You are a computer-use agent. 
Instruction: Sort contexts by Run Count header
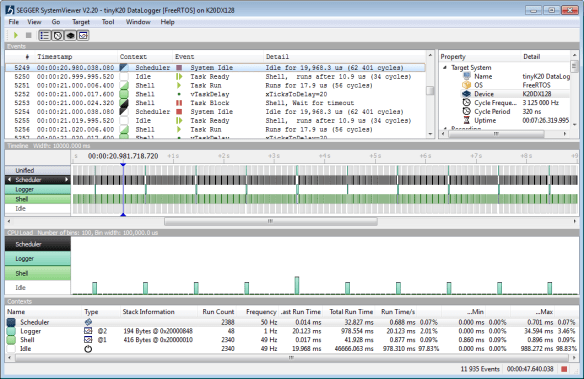218,312
